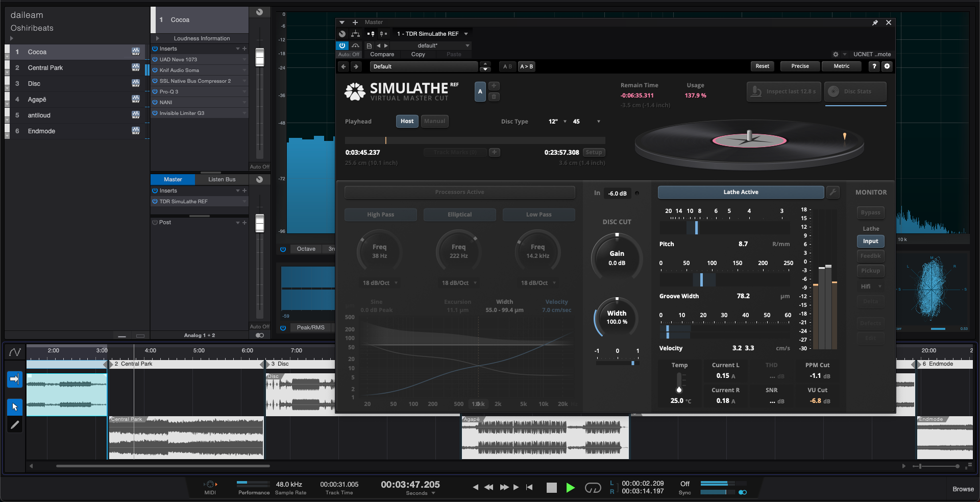The width and height of the screenshot is (980, 502).
Task: Pin the SimuLathe plugin window
Action: [875, 22]
